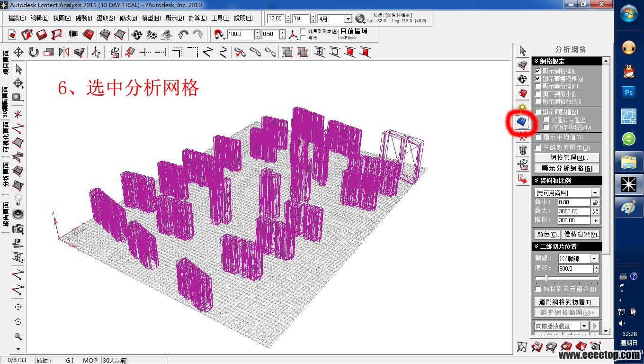The height and width of the screenshot is (364, 644).
Task: Click the zoom extents icon at bottom right
Action: 522,346
